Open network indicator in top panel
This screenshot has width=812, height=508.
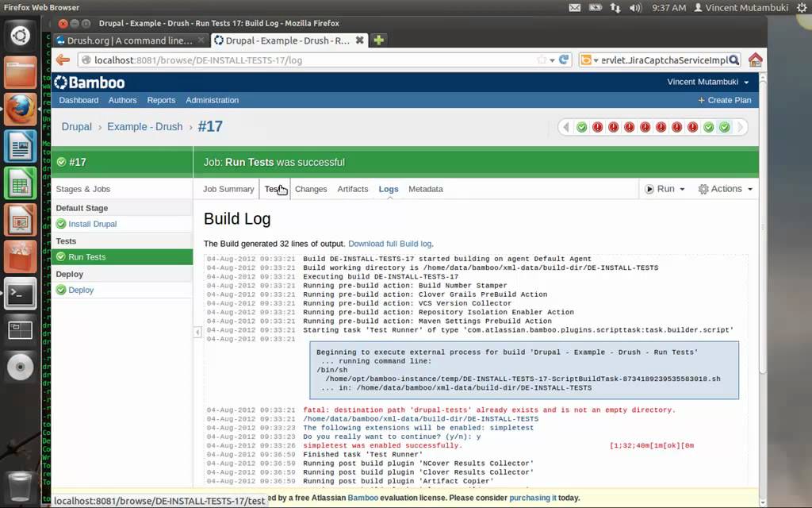615,8
